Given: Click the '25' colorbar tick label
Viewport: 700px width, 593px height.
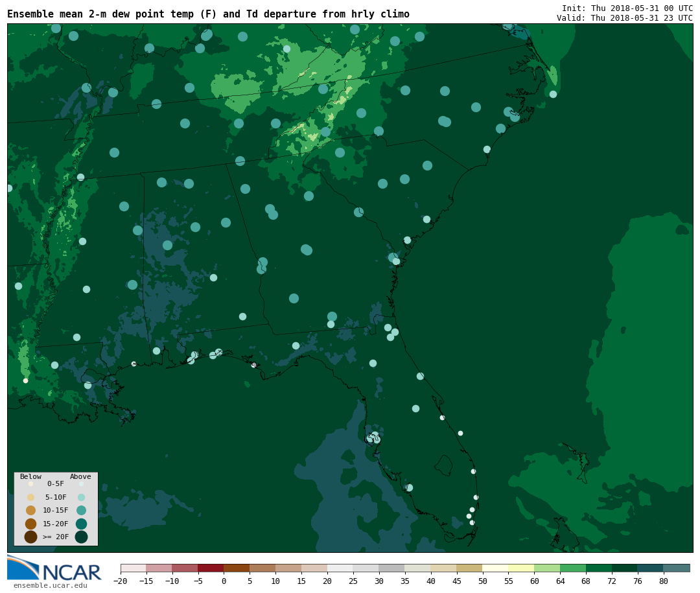Looking at the screenshot, I should pos(353,581).
